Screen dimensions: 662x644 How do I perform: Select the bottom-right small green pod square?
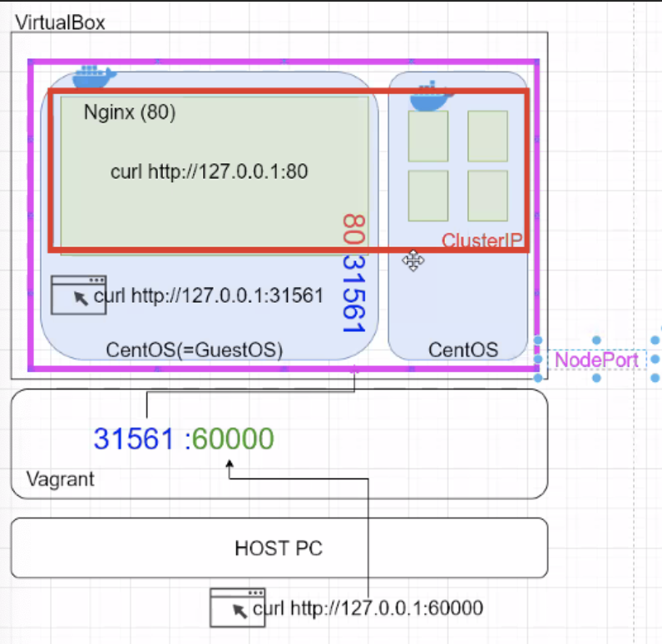(487, 196)
